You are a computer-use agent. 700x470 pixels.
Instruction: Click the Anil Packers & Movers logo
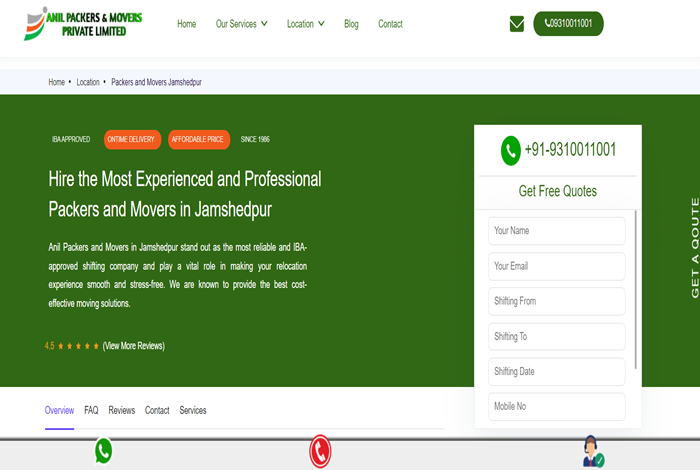tap(83, 24)
